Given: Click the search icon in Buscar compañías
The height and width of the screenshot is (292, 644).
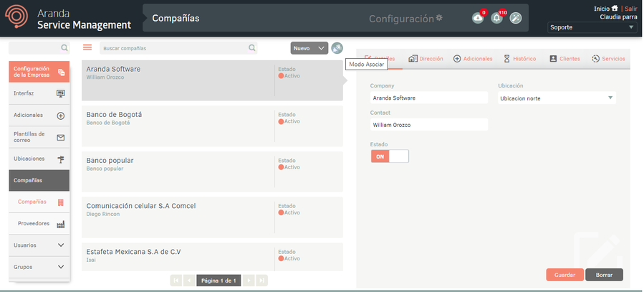Looking at the screenshot, I should 251,47.
